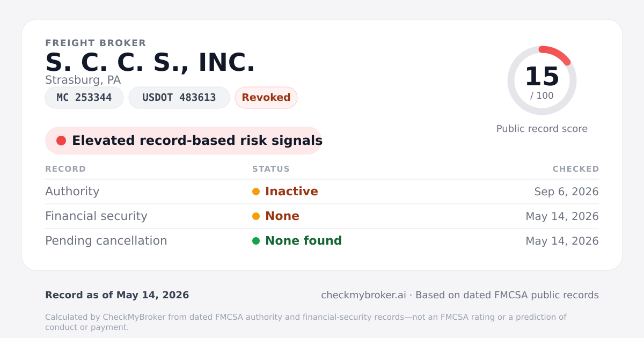Click the Sep 6, 2026 checked date
This screenshot has width=644, height=338.
pos(567,192)
